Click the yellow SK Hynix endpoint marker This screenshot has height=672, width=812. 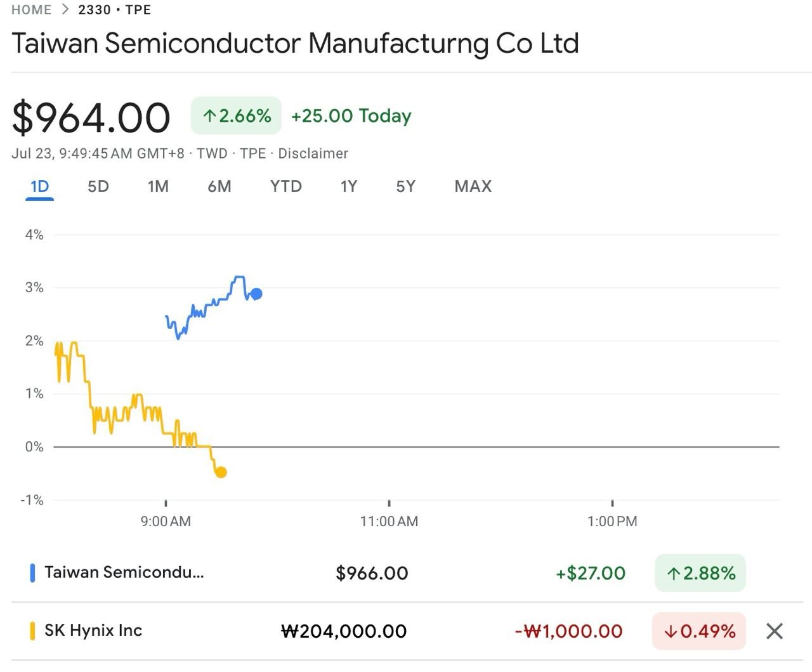tap(221, 472)
